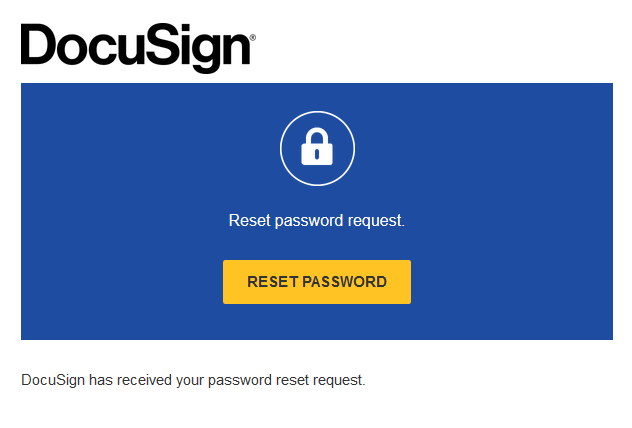This screenshot has height=428, width=632.
Task: Select the "Reset password request." heading text
Action: click(316, 221)
